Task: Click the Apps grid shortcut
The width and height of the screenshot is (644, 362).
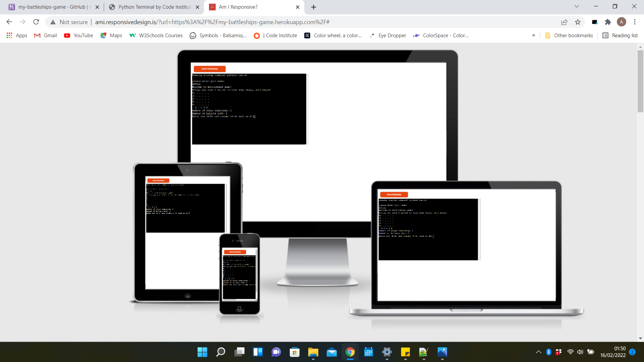Action: pos(17,36)
